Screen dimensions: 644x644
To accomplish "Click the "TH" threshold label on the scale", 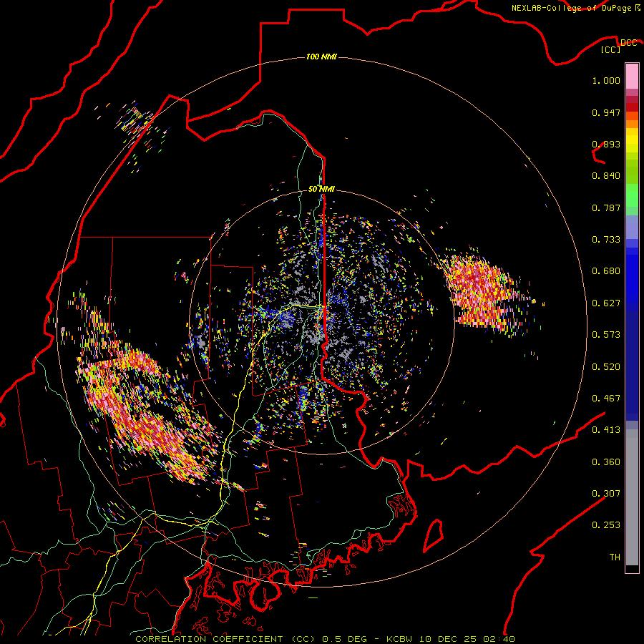I will 615,557.
